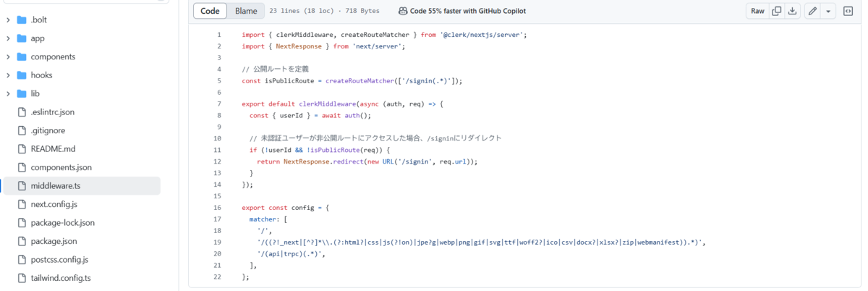Screen dimensions: 868x291
Task: Select the Code view tab
Action: [x=210, y=11]
